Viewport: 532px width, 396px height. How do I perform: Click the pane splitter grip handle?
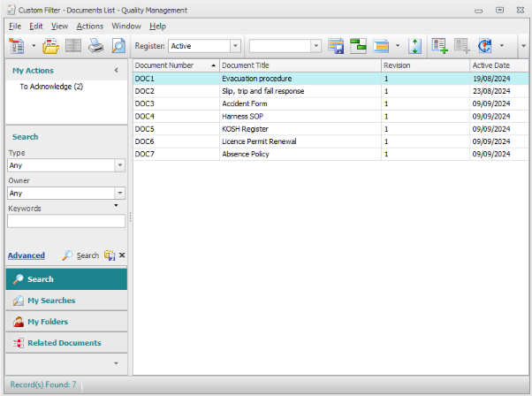[130, 217]
